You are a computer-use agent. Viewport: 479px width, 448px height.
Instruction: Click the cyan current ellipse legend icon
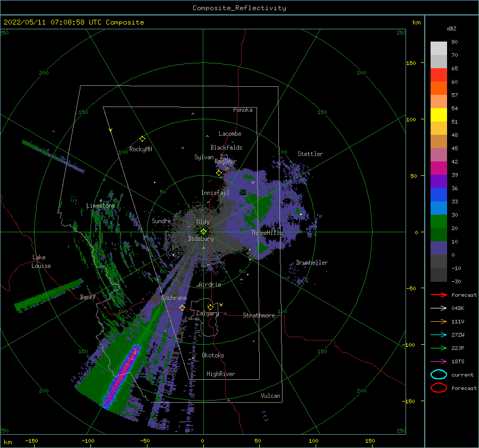439,374
